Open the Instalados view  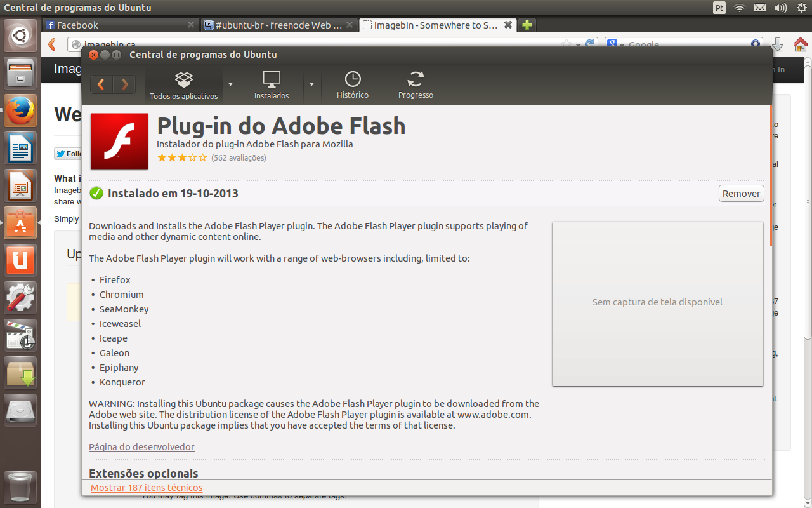point(272,86)
